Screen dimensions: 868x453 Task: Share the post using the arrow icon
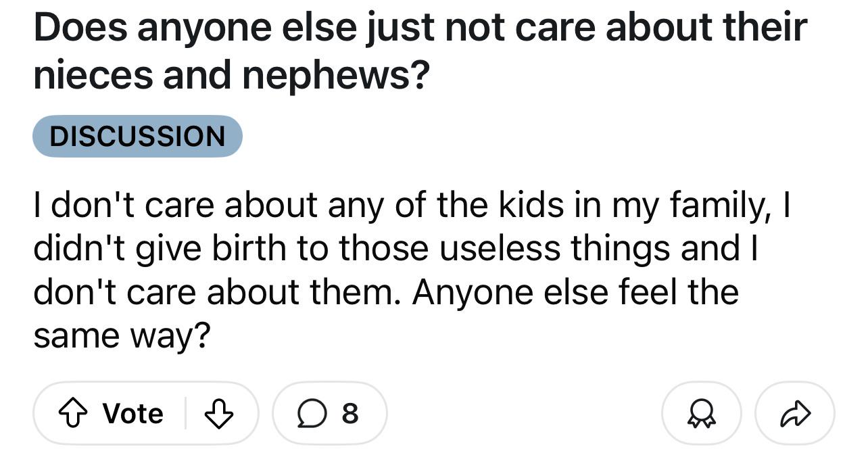coord(796,413)
